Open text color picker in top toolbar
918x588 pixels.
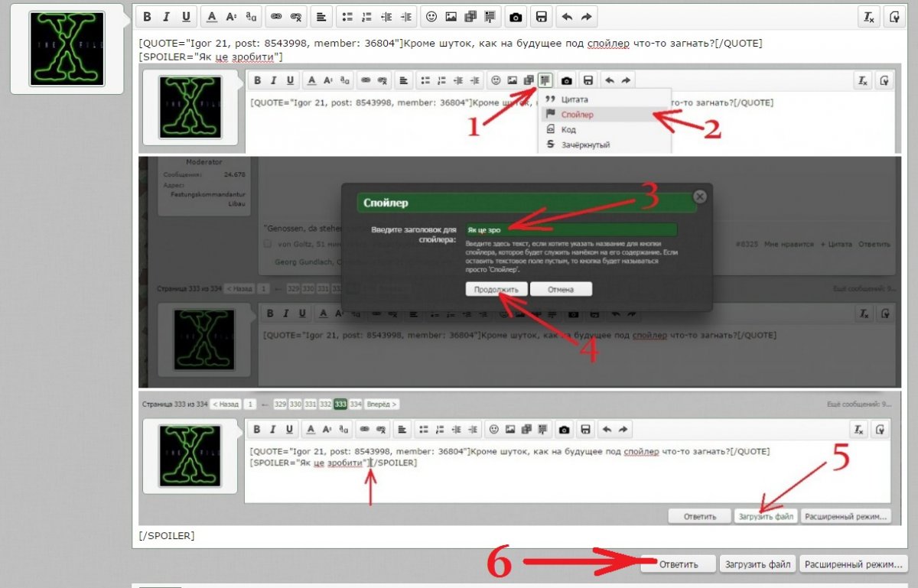coord(213,16)
